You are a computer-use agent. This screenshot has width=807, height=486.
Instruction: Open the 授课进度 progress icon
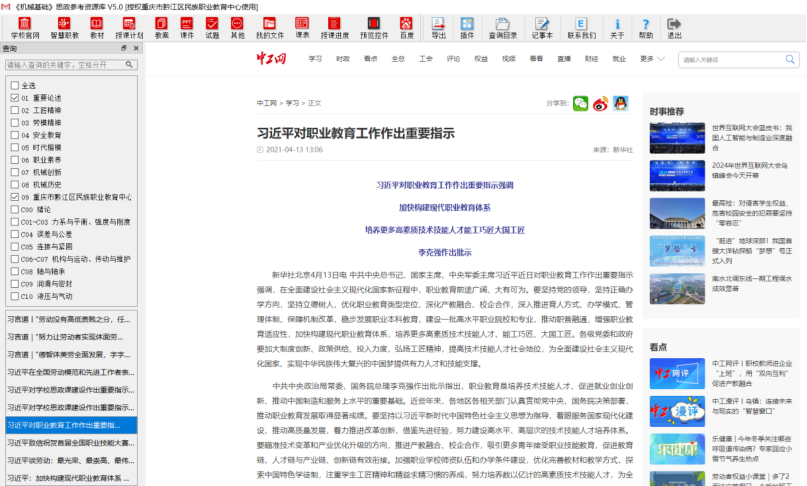click(335, 28)
